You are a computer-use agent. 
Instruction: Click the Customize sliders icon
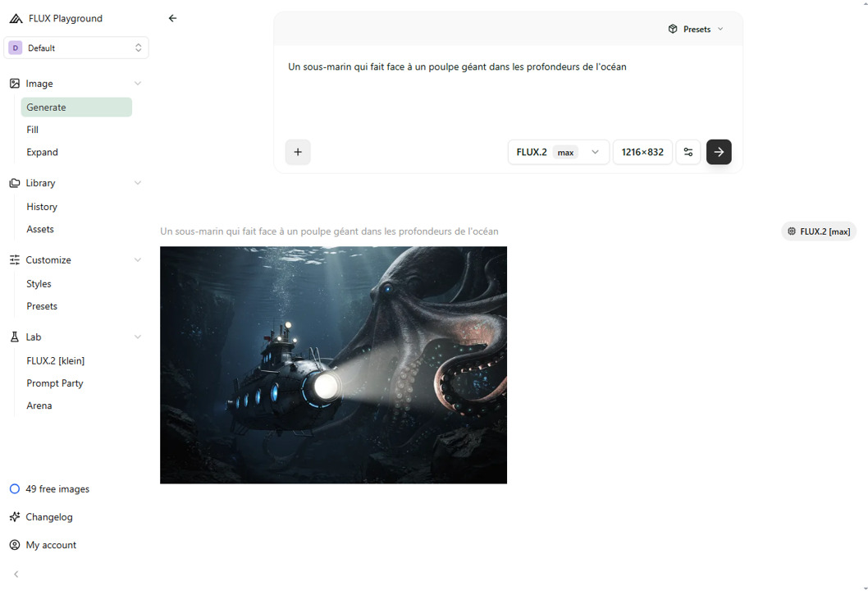point(15,259)
